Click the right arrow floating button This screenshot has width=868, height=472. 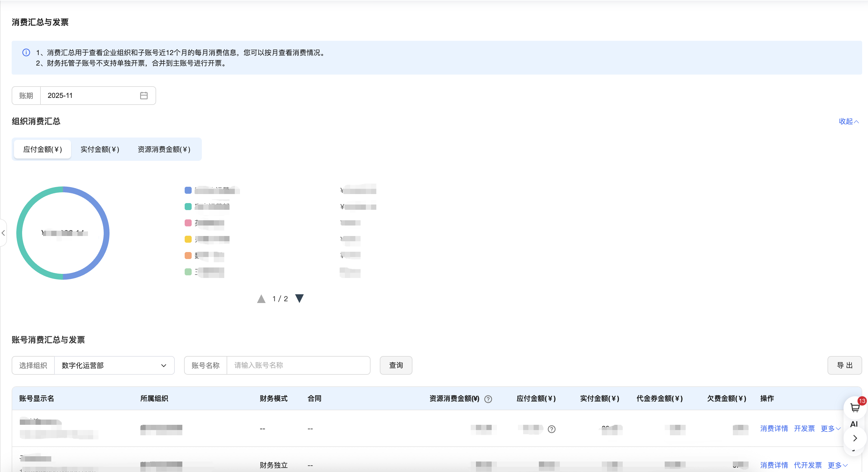click(x=855, y=438)
